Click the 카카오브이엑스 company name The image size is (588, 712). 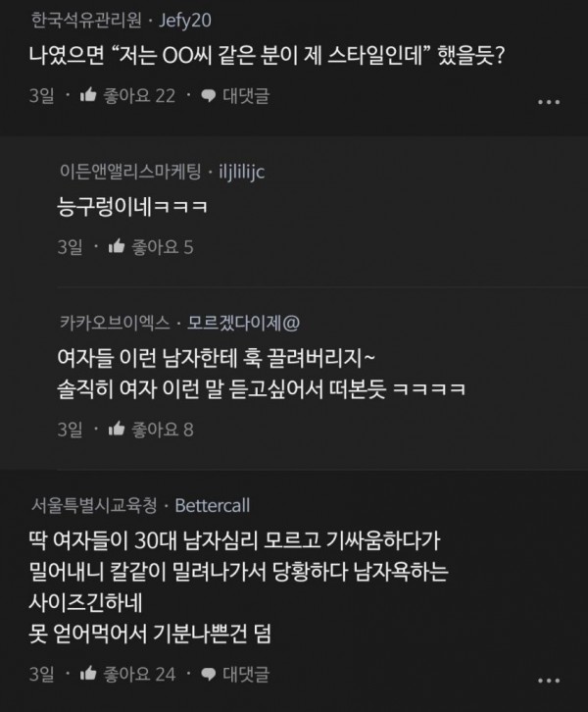115,323
